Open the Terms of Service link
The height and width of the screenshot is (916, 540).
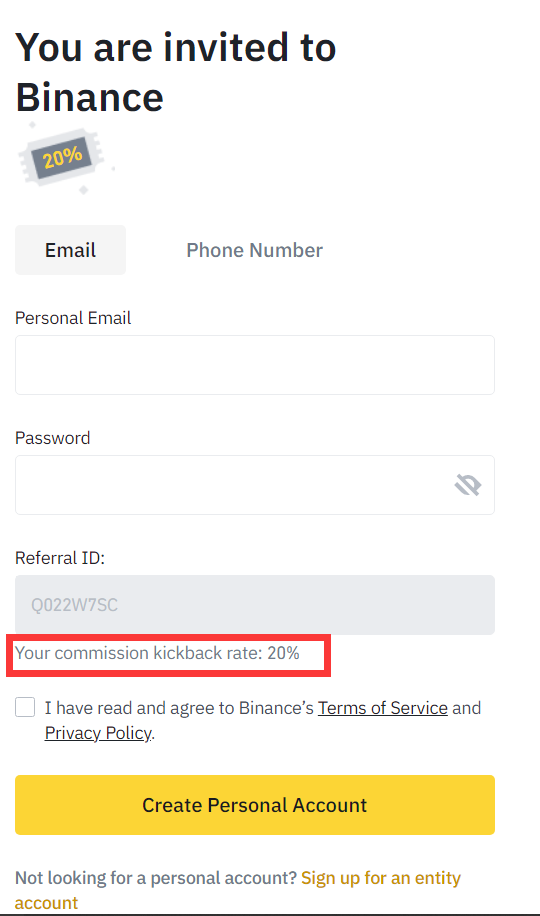[x=383, y=708]
